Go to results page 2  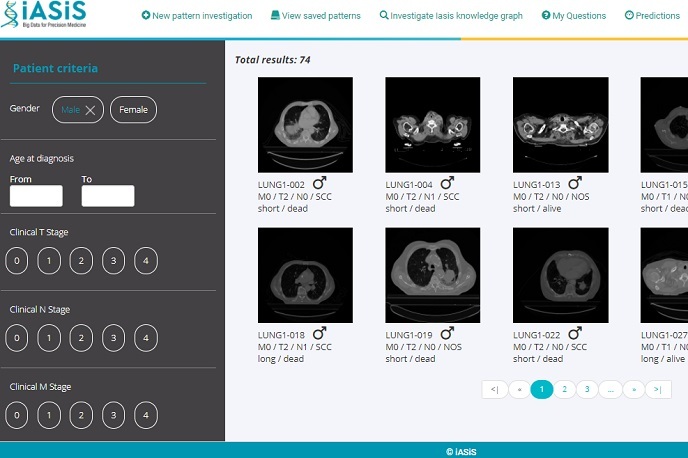[x=565, y=390]
